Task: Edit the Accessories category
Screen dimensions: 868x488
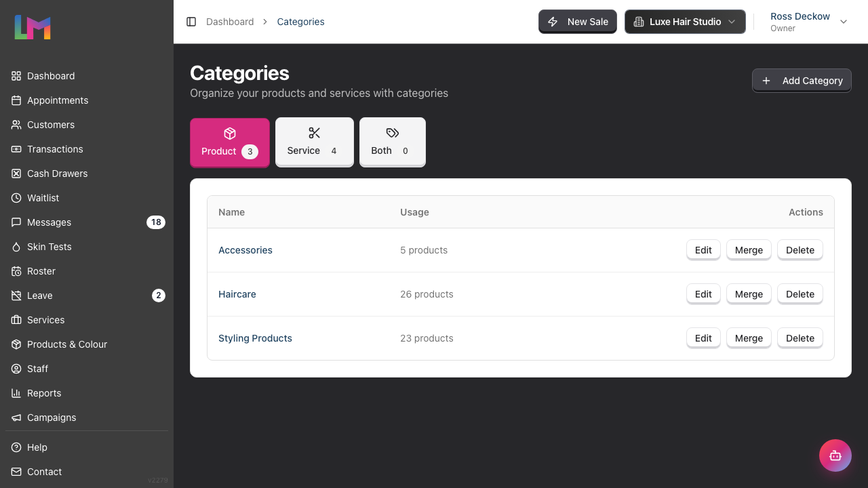Action: tap(703, 250)
